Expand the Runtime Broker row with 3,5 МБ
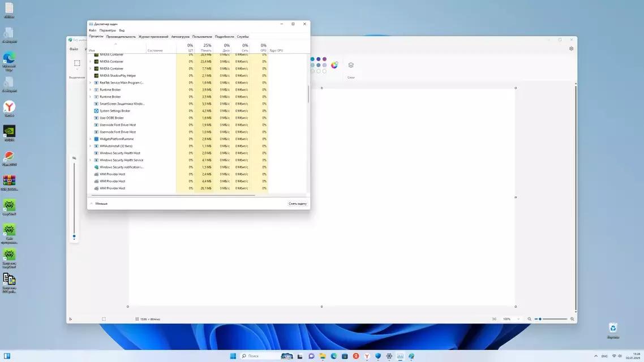The image size is (644, 362). tap(91, 97)
